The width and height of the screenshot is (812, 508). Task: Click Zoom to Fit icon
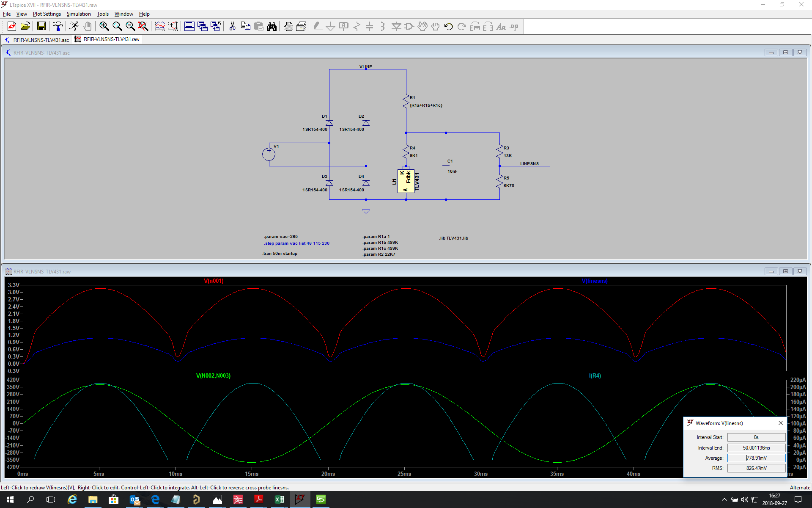(x=143, y=26)
